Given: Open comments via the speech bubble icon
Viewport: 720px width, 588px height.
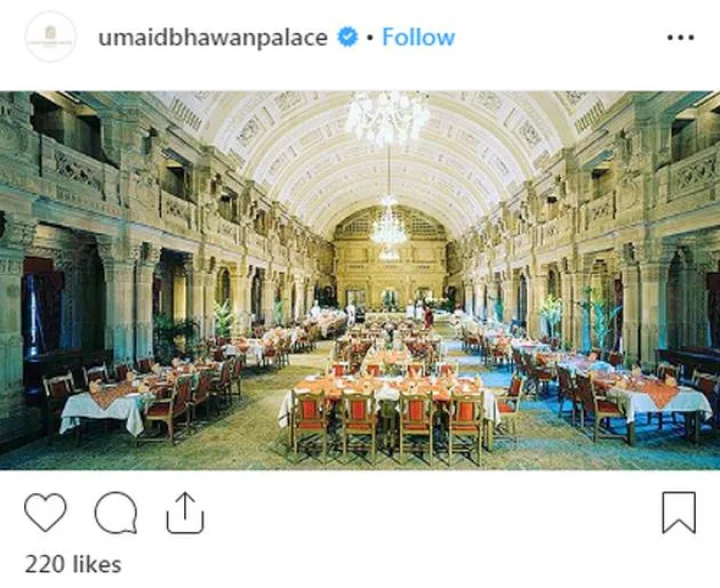Looking at the screenshot, I should (116, 512).
